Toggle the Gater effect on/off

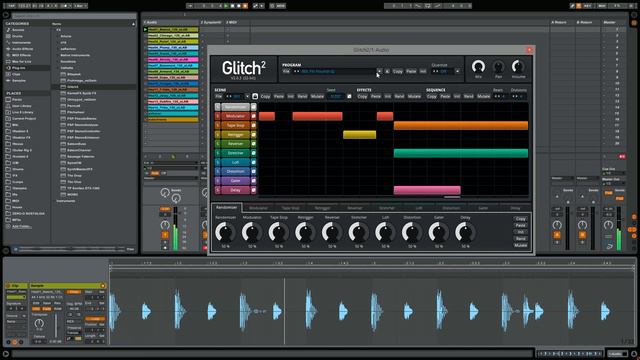(236, 180)
